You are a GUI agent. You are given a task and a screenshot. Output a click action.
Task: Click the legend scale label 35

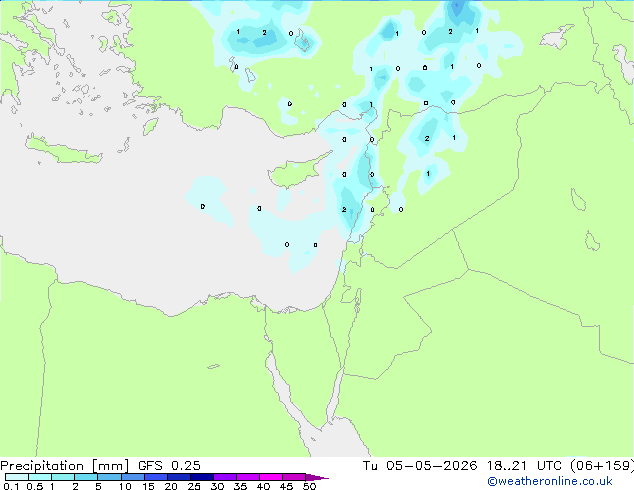point(240,486)
